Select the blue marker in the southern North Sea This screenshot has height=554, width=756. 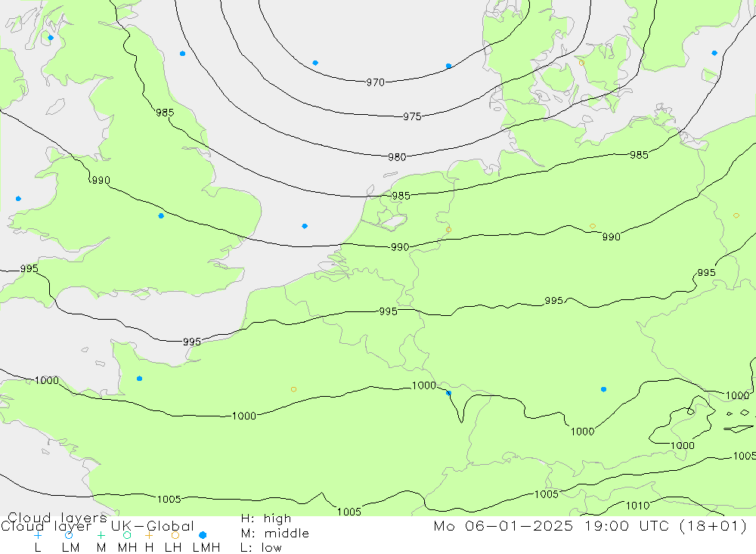tap(305, 226)
